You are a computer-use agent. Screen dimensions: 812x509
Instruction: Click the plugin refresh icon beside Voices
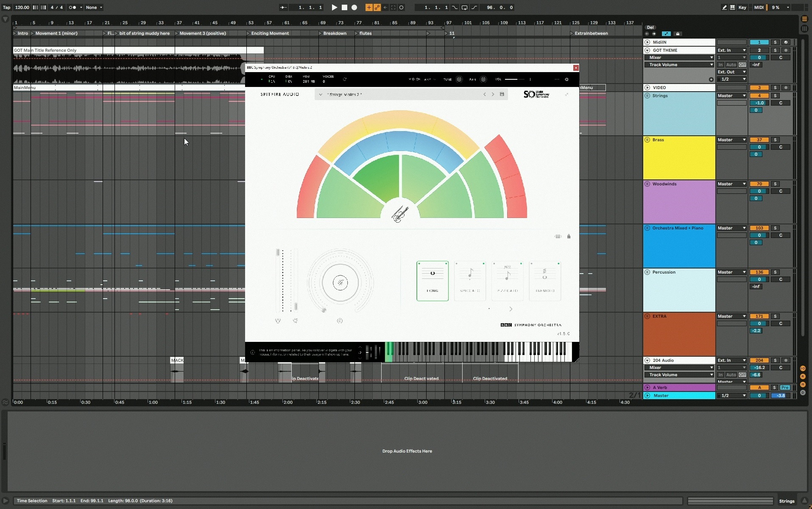click(x=345, y=79)
